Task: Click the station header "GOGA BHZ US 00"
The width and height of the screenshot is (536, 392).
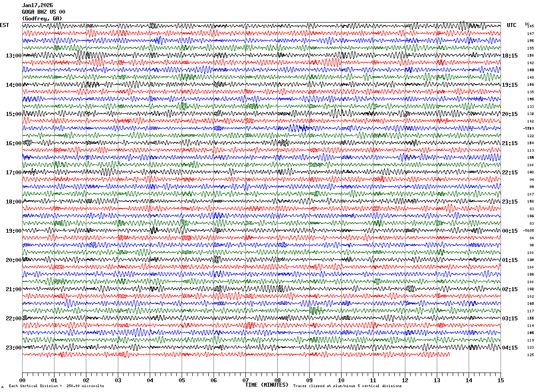Action: pos(44,12)
